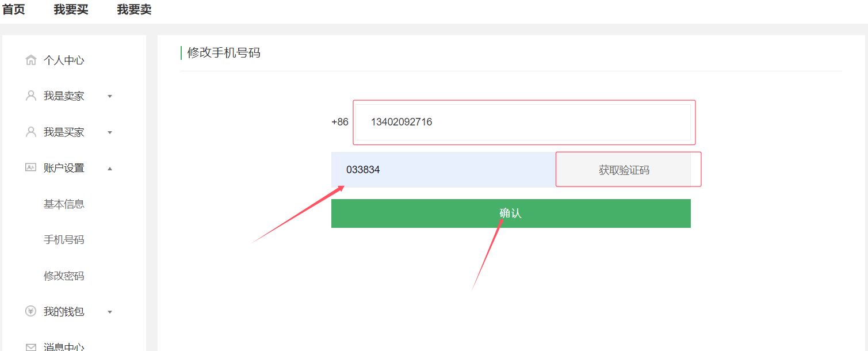The height and width of the screenshot is (351, 868).
Task: Select 手机号码 in the sidebar
Action: (x=64, y=239)
